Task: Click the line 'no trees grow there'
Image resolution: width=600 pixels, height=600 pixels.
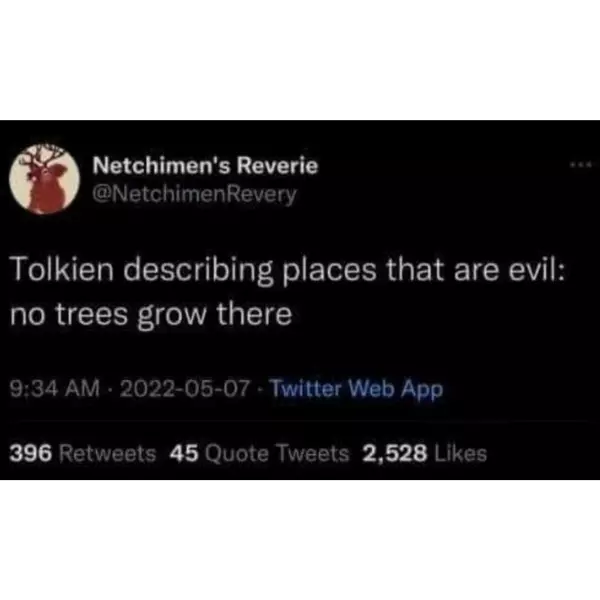Action: [x=152, y=315]
